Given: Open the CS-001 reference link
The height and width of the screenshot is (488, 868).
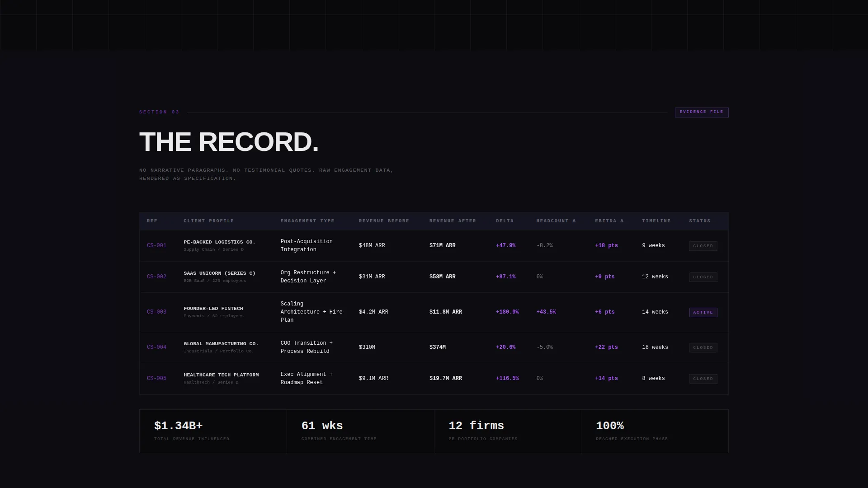Looking at the screenshot, I should click(x=156, y=246).
